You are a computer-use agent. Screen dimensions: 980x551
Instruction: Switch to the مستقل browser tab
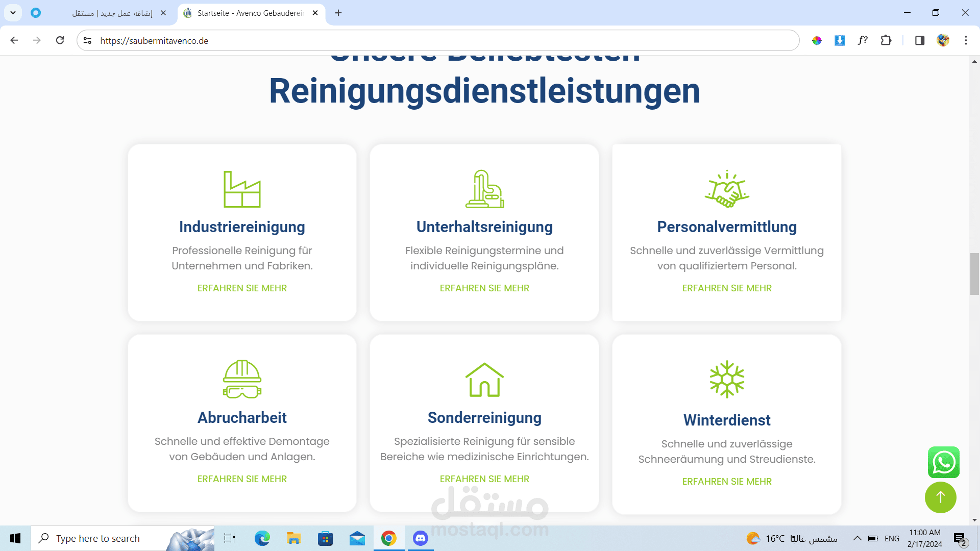tap(112, 13)
